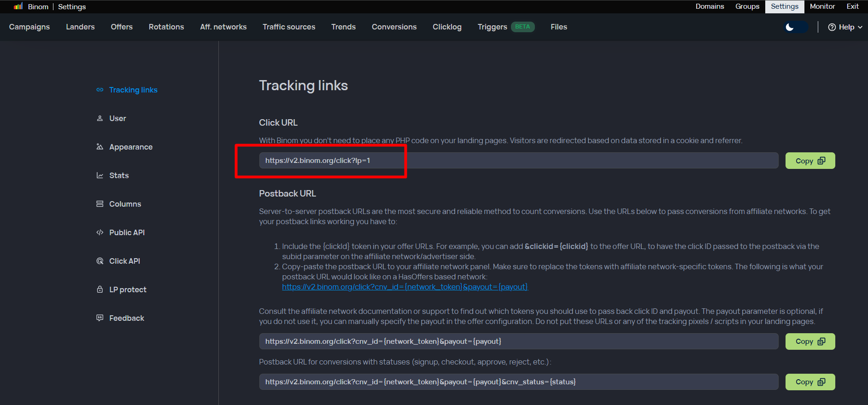Open the LP protect settings section
This screenshot has height=405, width=868.
click(x=128, y=289)
